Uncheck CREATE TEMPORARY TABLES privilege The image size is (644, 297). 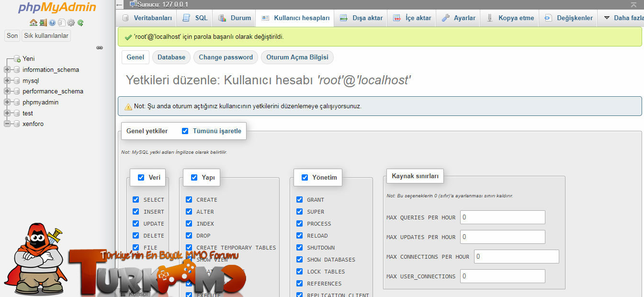pyautogui.click(x=189, y=248)
